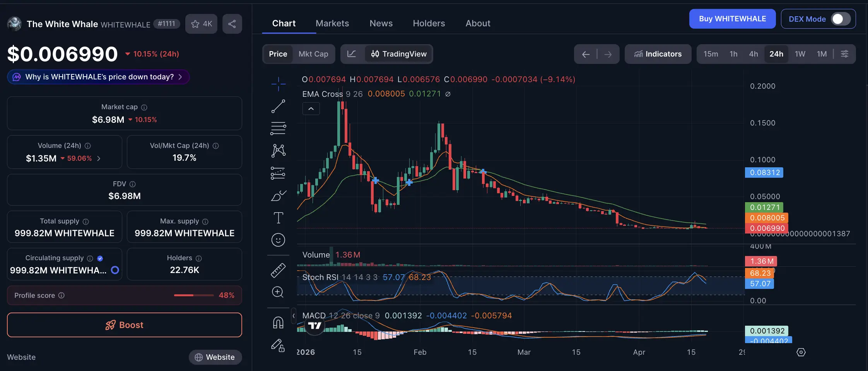Select the XABCD pattern tool

tap(278, 150)
